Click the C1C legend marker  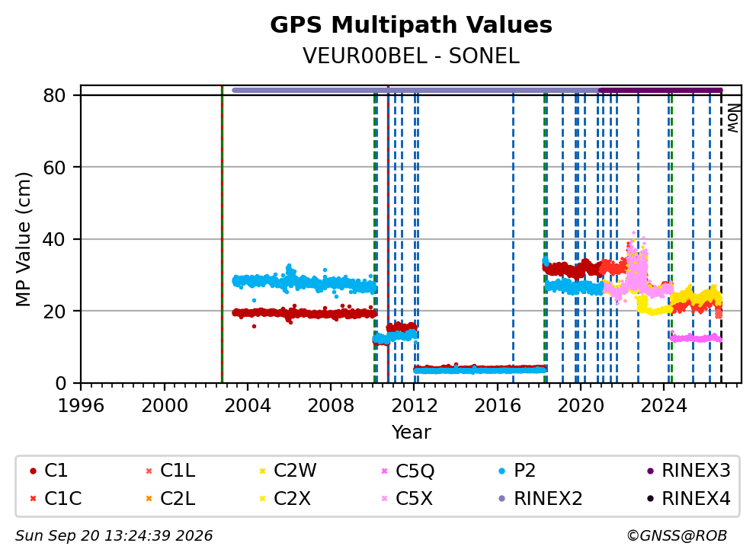(33, 499)
